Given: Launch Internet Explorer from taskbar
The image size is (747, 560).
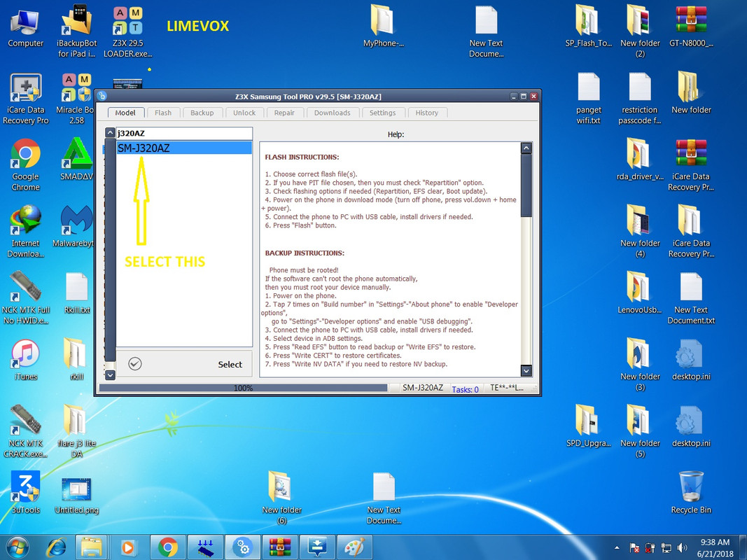Looking at the screenshot, I should pos(56,547).
